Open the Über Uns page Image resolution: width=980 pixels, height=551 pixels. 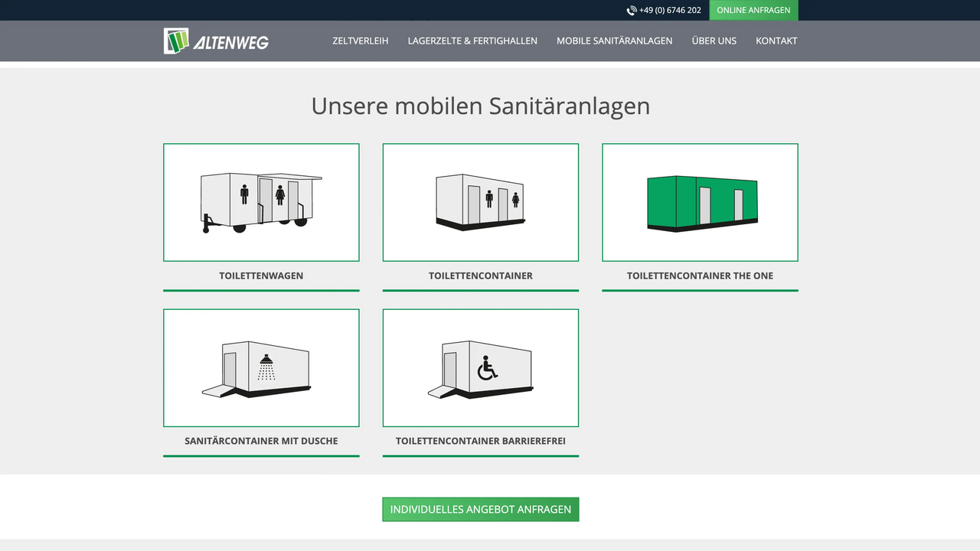[x=714, y=41]
